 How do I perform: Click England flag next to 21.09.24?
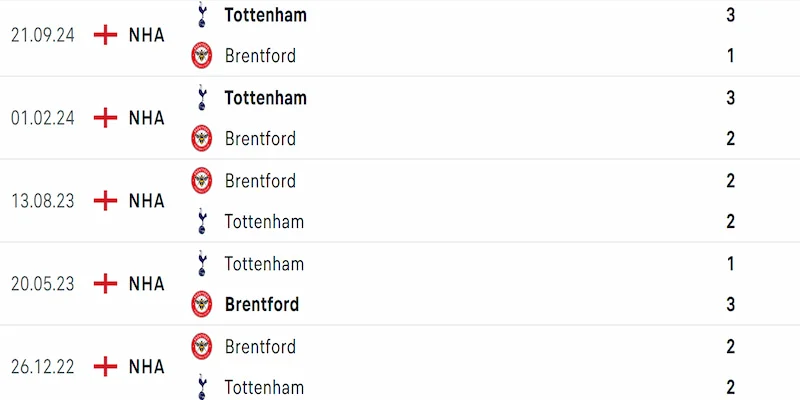coord(105,35)
